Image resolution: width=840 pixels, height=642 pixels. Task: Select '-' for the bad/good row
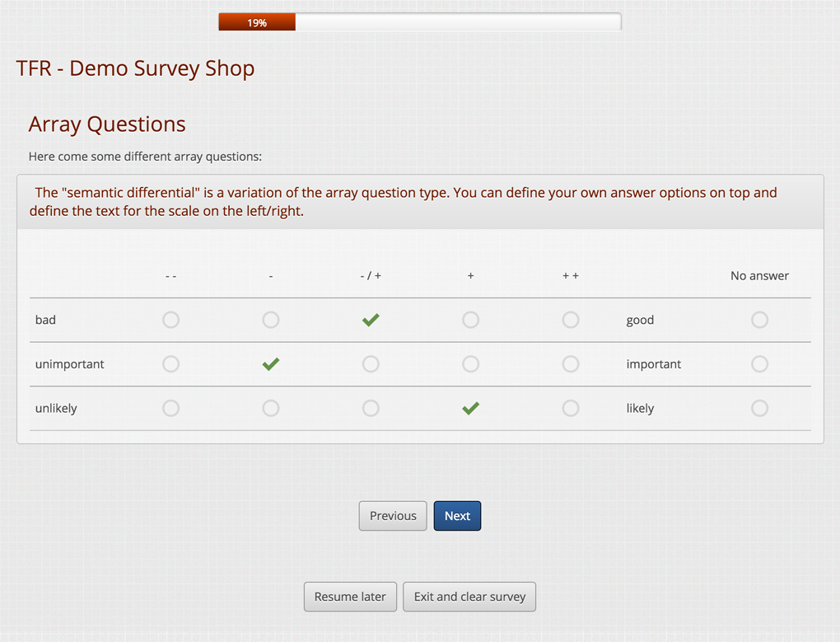(x=271, y=320)
